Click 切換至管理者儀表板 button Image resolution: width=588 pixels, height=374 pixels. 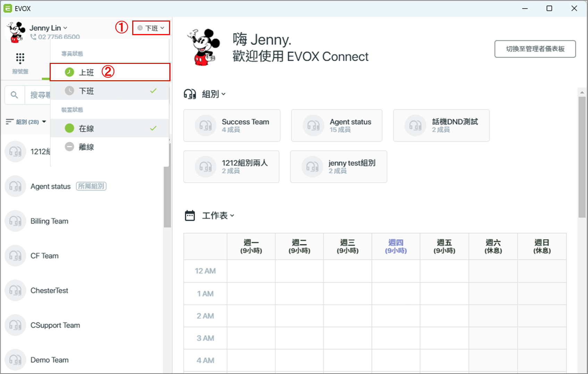pyautogui.click(x=535, y=49)
